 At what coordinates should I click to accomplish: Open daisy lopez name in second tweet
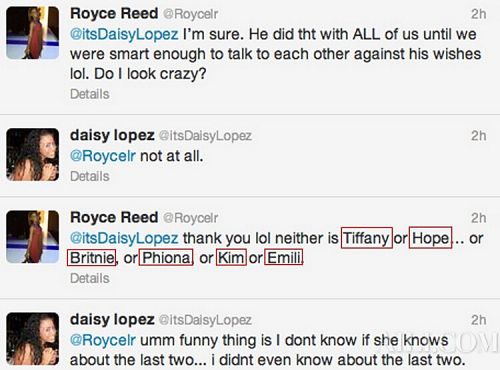coord(112,135)
